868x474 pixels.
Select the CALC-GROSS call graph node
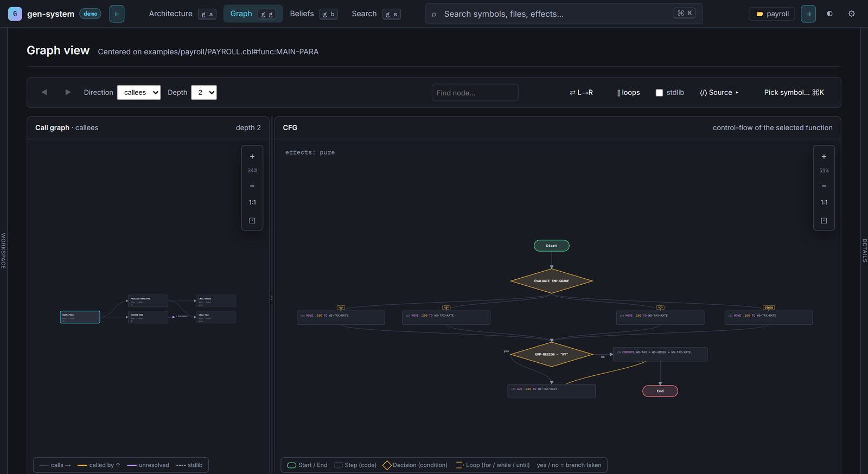tap(216, 301)
